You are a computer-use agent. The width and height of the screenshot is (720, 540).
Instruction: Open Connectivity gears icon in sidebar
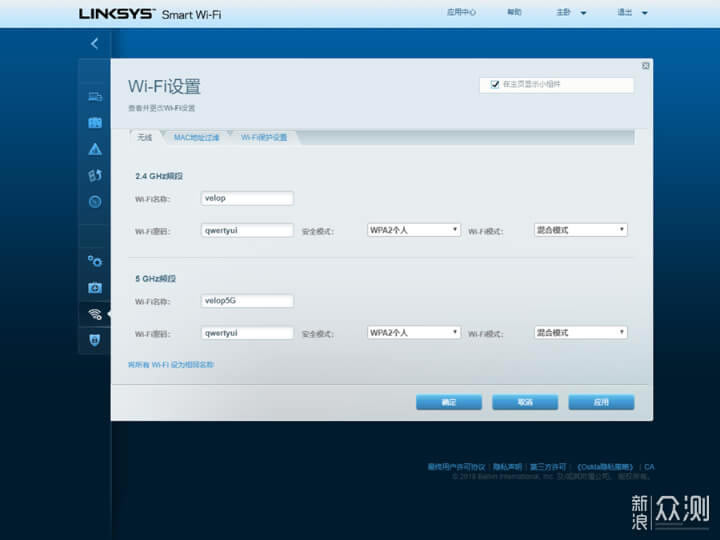[x=95, y=261]
